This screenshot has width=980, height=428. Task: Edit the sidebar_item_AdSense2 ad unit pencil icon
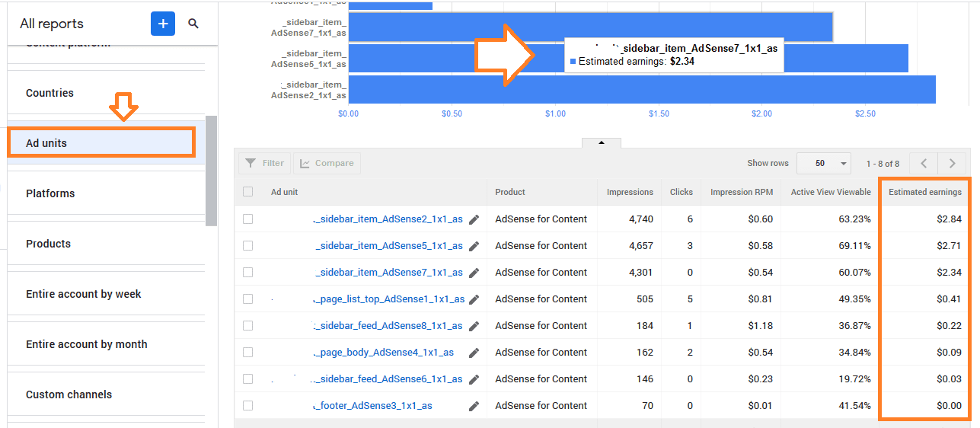pyautogui.click(x=474, y=219)
